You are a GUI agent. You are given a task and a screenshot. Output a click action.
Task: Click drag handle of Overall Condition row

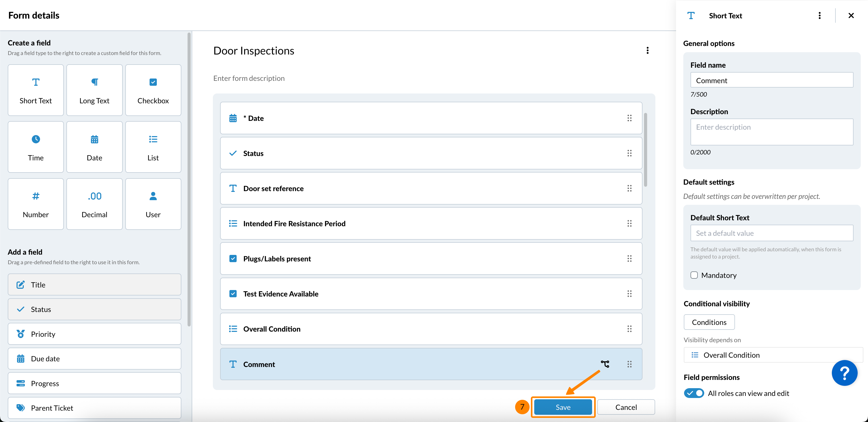click(629, 329)
